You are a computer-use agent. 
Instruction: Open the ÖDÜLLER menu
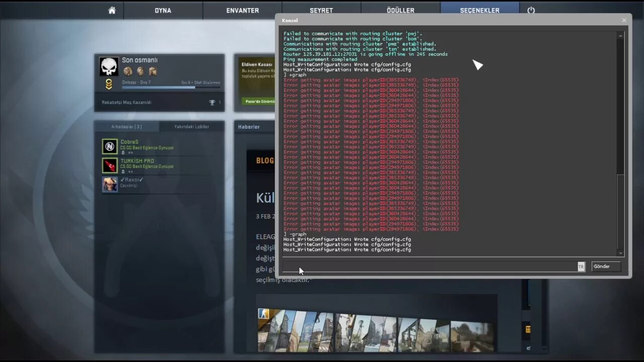point(400,10)
